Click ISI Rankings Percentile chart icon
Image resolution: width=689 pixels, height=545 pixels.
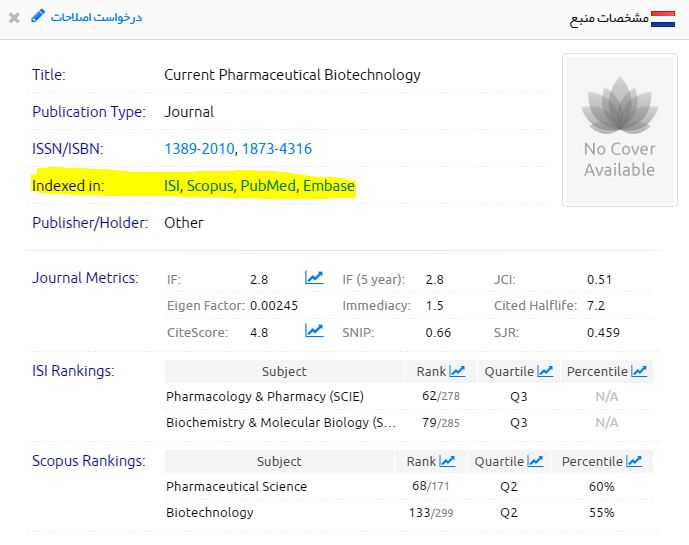[x=637, y=371]
